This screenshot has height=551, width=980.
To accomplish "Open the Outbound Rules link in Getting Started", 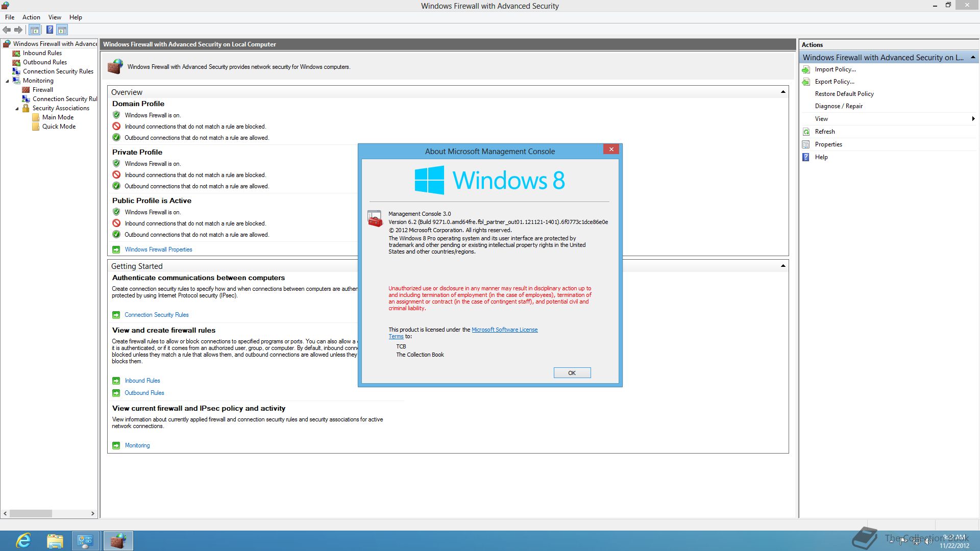I will coord(144,393).
